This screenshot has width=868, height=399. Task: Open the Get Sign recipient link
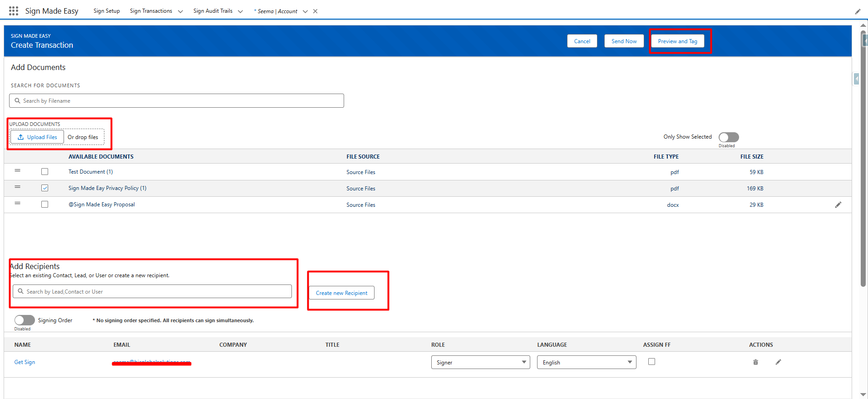point(25,362)
